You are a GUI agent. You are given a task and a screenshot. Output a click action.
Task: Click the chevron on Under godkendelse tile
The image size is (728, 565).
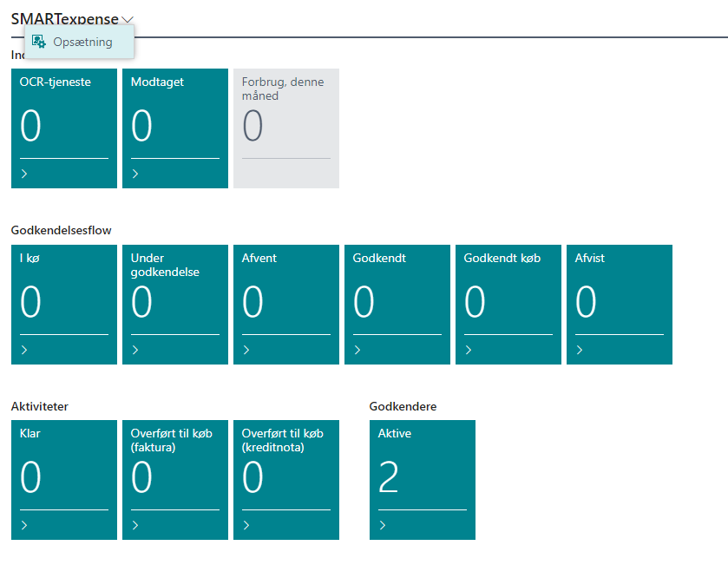[x=135, y=350]
